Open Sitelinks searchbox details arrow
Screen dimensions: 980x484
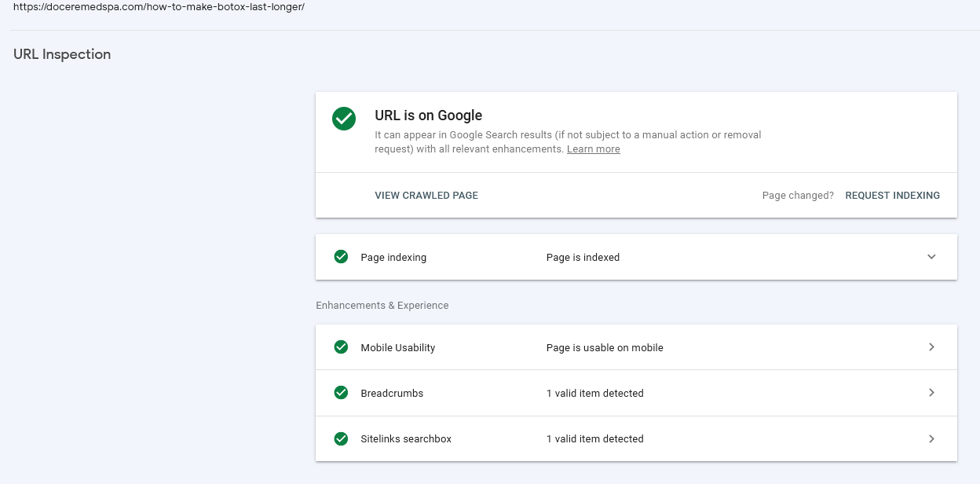point(931,438)
